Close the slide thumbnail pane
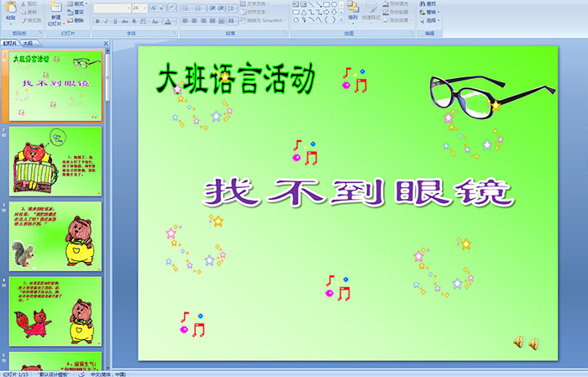The height and width of the screenshot is (377, 588). (x=106, y=44)
